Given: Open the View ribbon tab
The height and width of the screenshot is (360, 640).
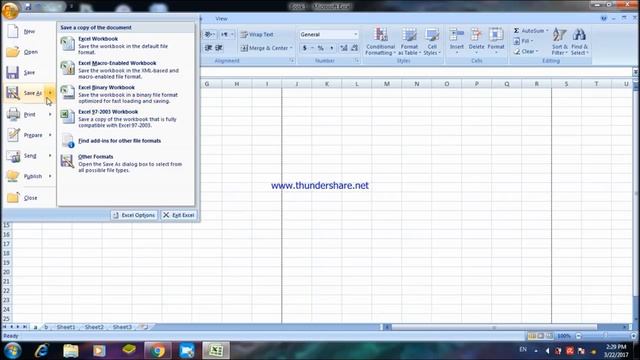Looking at the screenshot, I should pos(221,19).
